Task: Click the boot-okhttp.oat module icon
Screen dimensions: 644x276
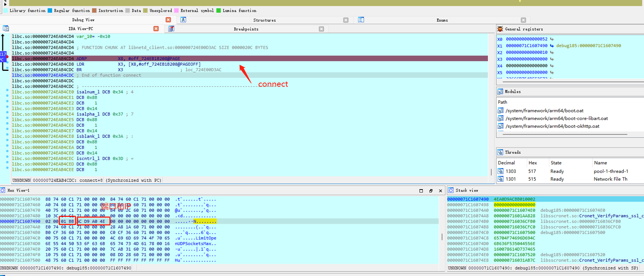Action: click(x=501, y=126)
